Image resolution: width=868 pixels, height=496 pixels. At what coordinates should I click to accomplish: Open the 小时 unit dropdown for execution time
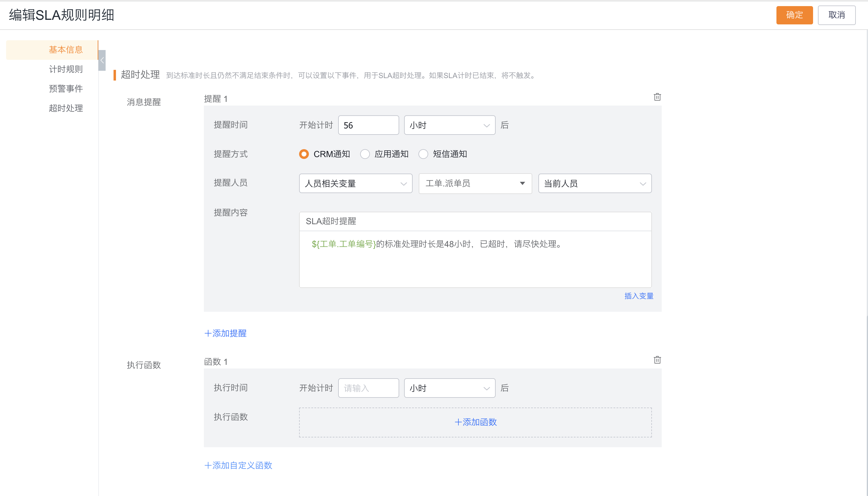450,388
